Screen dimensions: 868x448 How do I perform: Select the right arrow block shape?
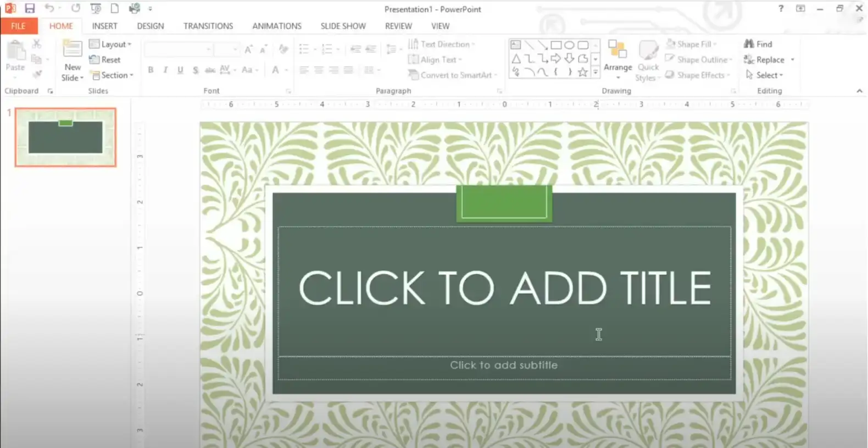click(x=556, y=58)
